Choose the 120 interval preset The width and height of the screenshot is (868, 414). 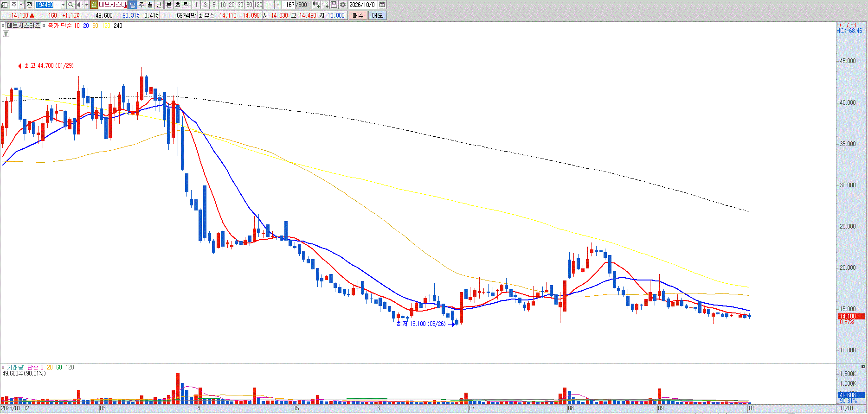point(258,5)
